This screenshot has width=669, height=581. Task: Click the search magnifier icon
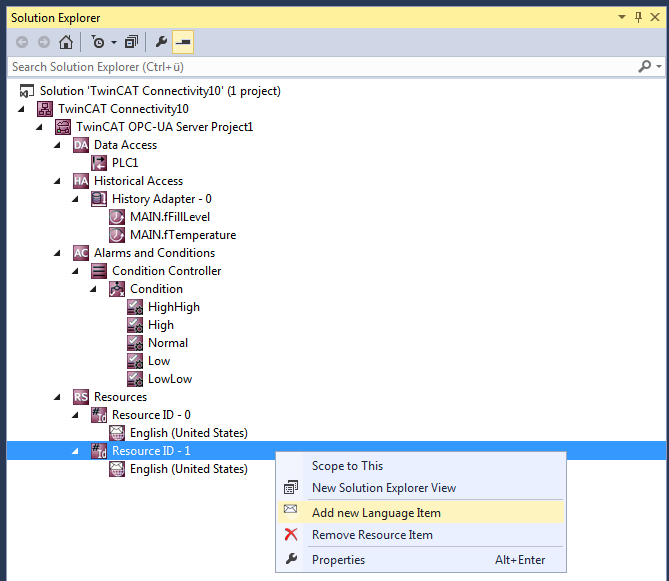pos(644,67)
